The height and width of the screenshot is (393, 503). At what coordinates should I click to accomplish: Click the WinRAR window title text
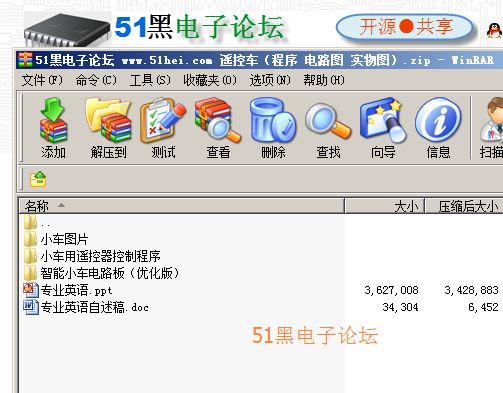click(x=265, y=60)
